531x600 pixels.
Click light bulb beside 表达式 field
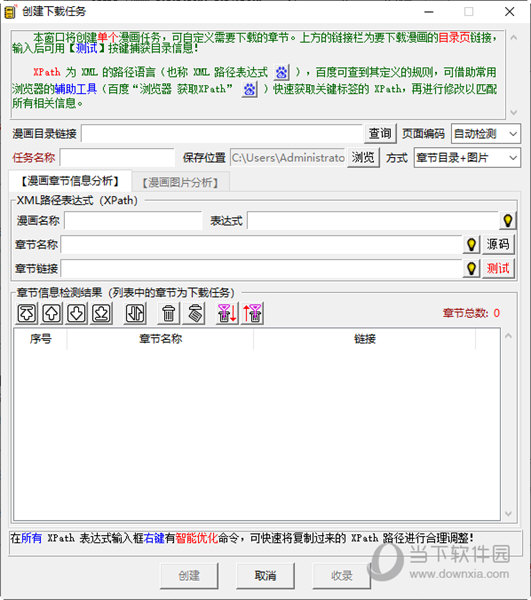point(508,220)
